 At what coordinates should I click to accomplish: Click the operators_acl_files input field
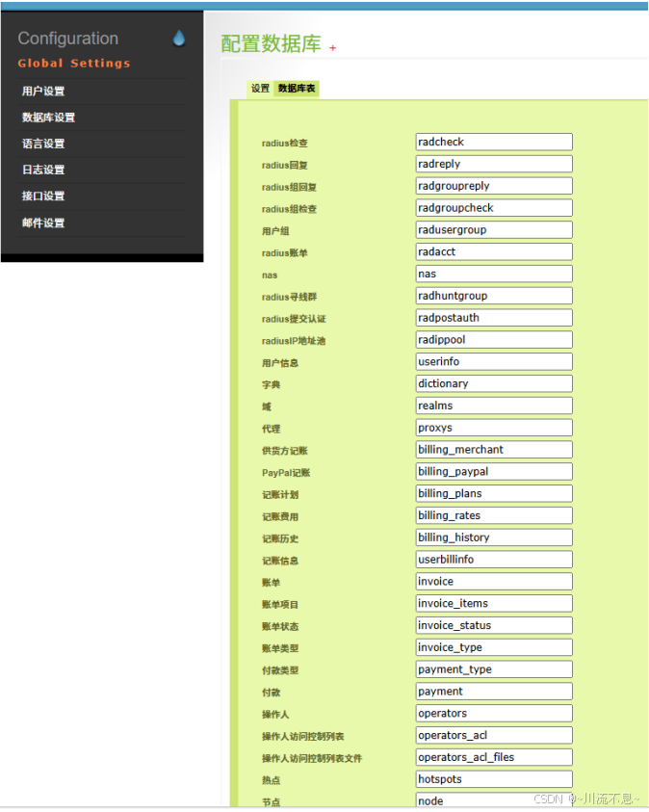click(x=494, y=757)
